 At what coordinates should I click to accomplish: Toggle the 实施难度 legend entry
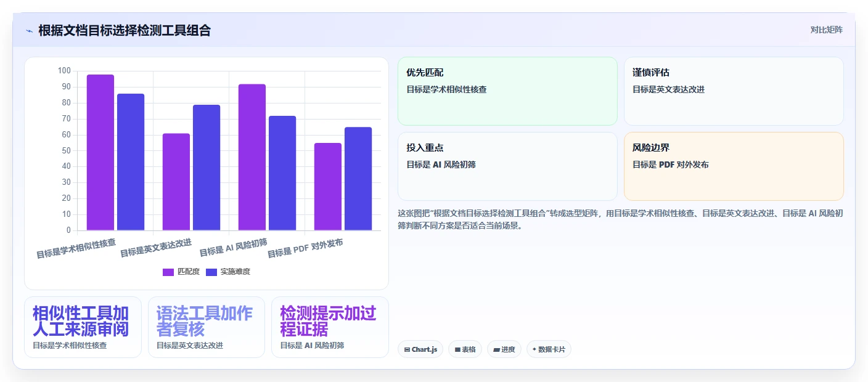point(228,272)
